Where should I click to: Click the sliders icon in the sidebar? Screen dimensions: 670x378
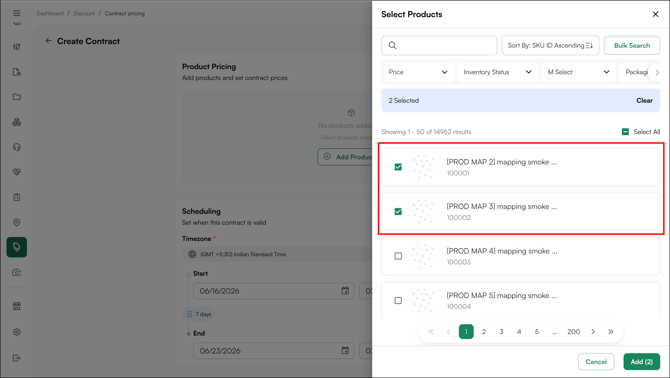pyautogui.click(x=17, y=47)
